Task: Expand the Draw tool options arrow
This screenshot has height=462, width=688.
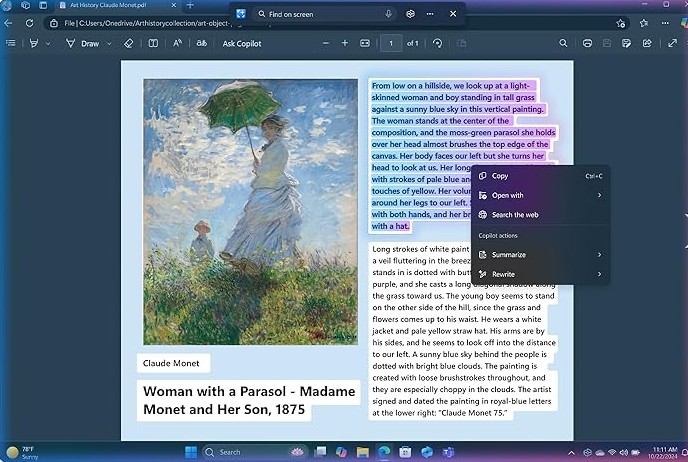Action: [x=110, y=43]
